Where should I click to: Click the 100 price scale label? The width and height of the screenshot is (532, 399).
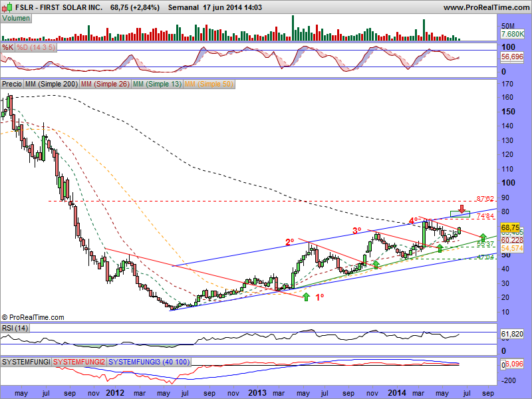pos(508,183)
